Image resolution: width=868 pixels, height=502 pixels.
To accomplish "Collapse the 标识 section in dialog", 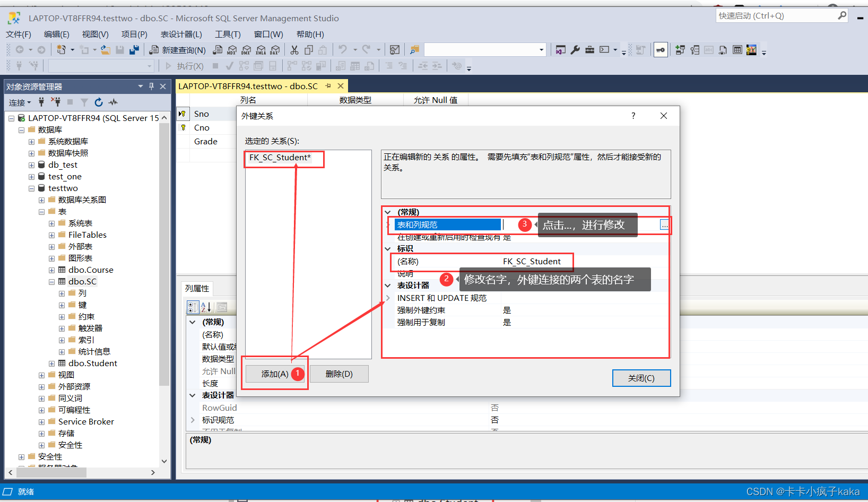I will (x=388, y=248).
